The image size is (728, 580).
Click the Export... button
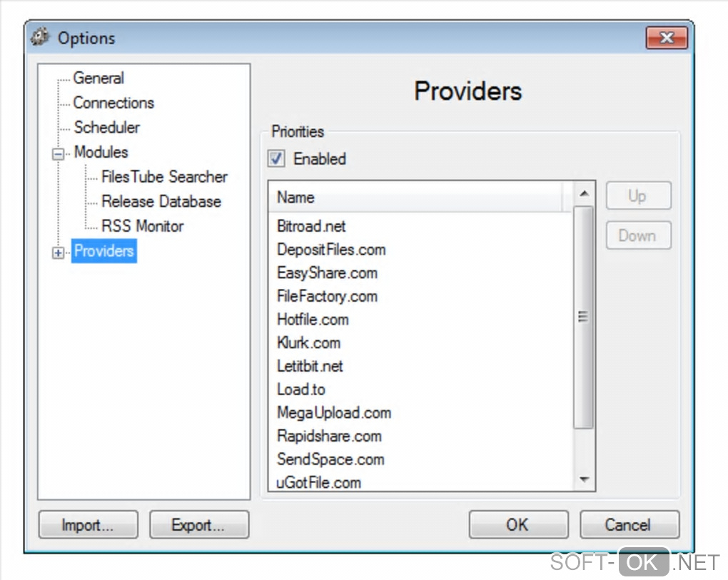click(199, 525)
